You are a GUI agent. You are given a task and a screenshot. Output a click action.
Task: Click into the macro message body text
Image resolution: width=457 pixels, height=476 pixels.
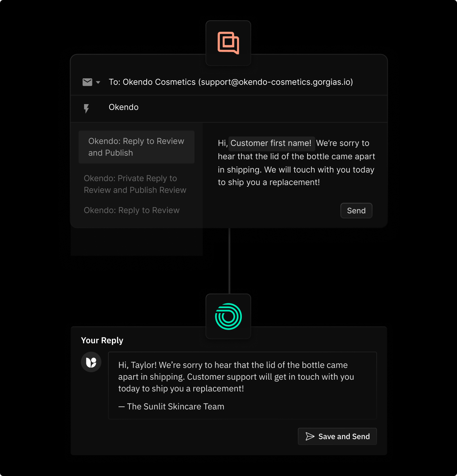tap(296, 169)
